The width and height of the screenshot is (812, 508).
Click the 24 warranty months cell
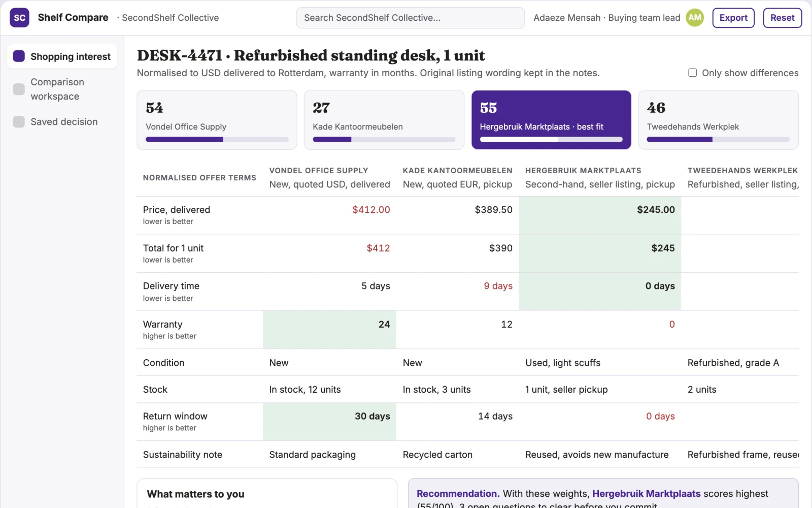[329, 330]
